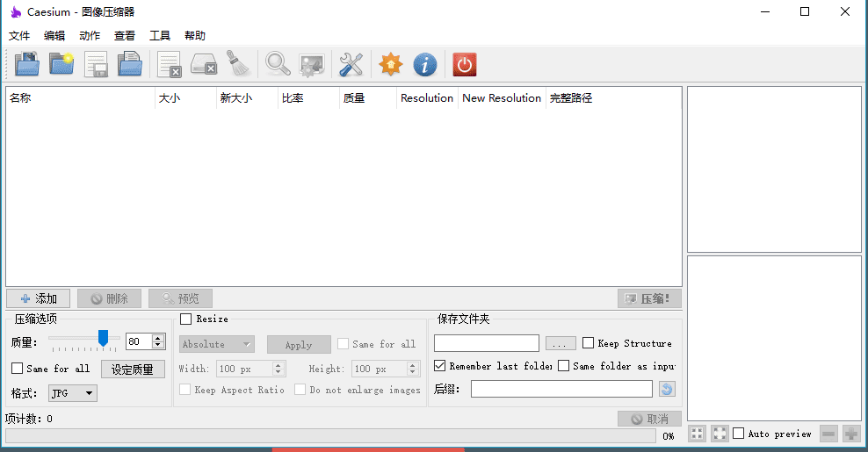Viewport: 868px width, 452px height.
Task: Click the Caesium app logo icon
Action: 16,11
